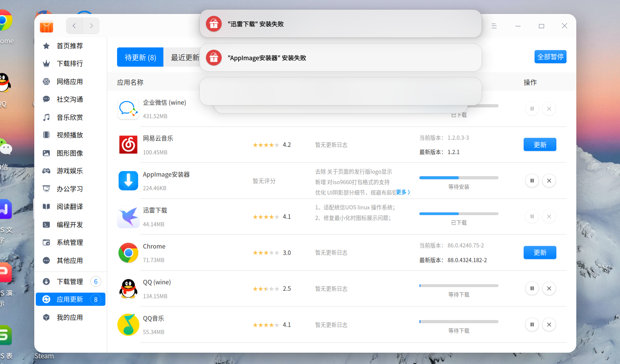The height and width of the screenshot is (364, 620).
Task: Click the app store logo icon
Action: pyautogui.click(x=47, y=26)
